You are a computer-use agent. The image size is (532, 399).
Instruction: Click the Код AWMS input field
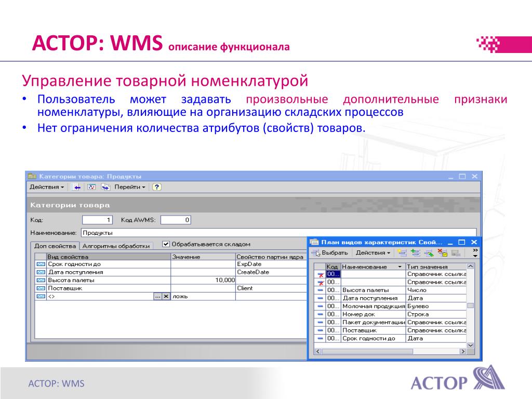pyautogui.click(x=176, y=220)
